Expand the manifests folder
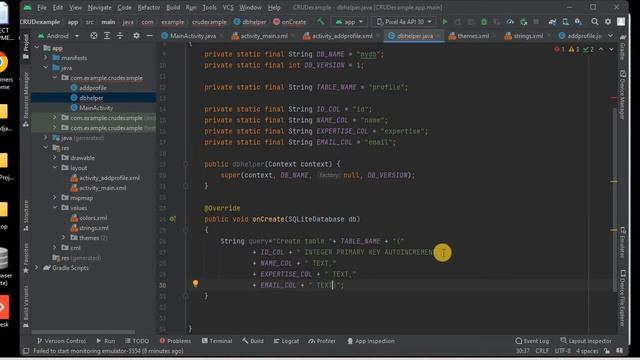 click(x=46, y=58)
